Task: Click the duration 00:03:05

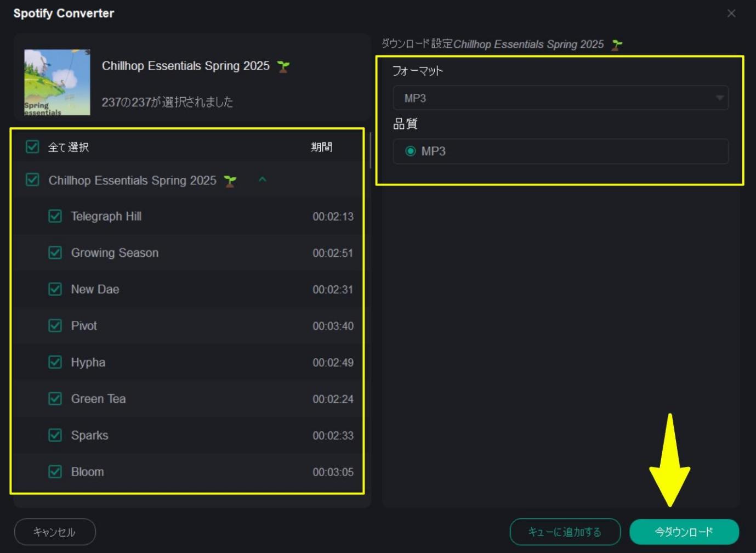Action: click(333, 472)
